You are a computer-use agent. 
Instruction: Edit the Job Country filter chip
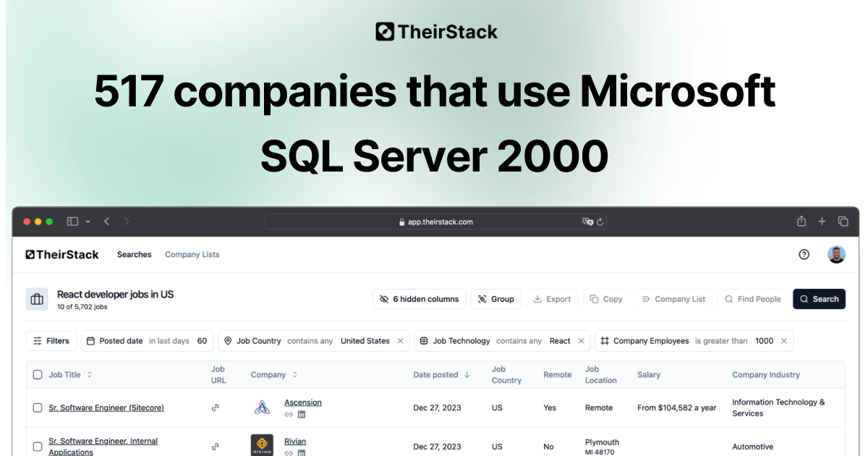click(314, 341)
